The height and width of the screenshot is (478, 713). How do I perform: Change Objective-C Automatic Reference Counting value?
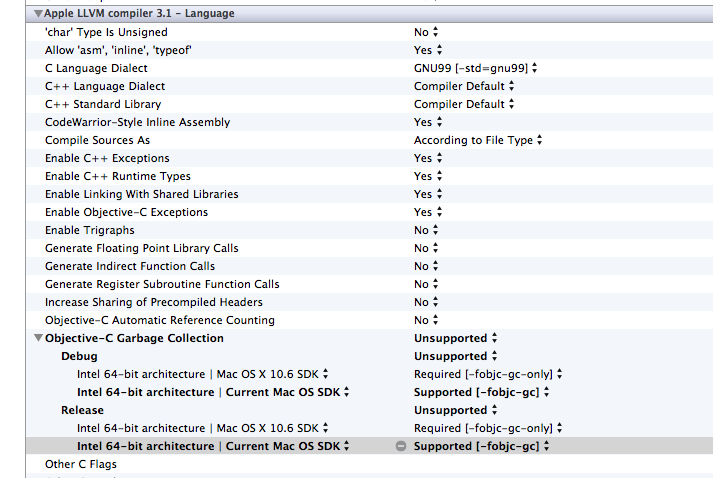point(426,320)
